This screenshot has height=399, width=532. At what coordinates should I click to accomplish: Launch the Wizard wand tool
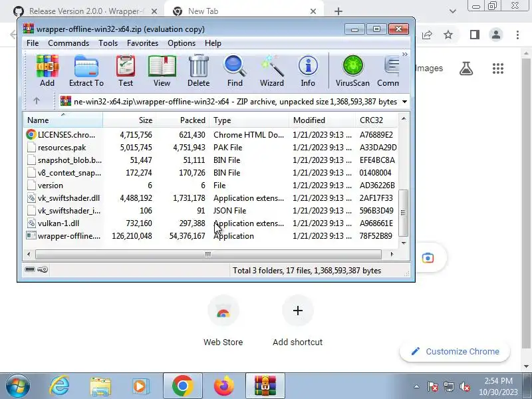(x=272, y=70)
